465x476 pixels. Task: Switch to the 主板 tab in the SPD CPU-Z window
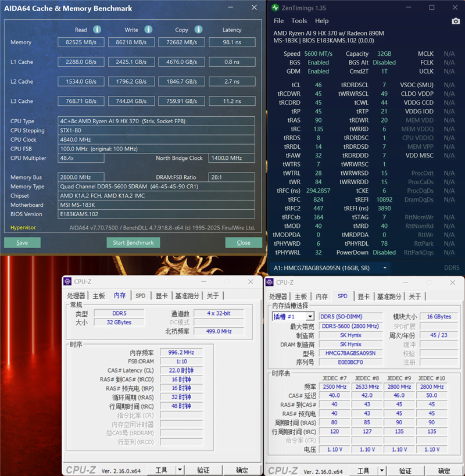click(301, 296)
